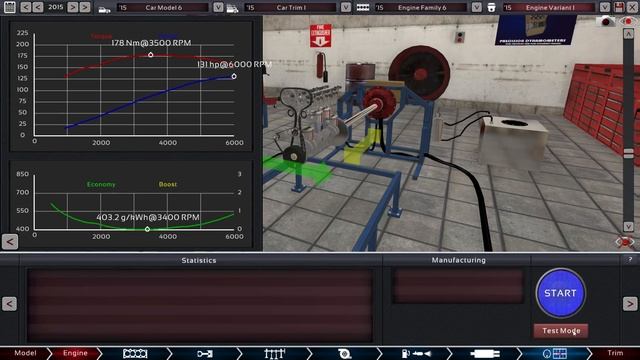Click the car model icon
640x360 pixels.
(104, 8)
